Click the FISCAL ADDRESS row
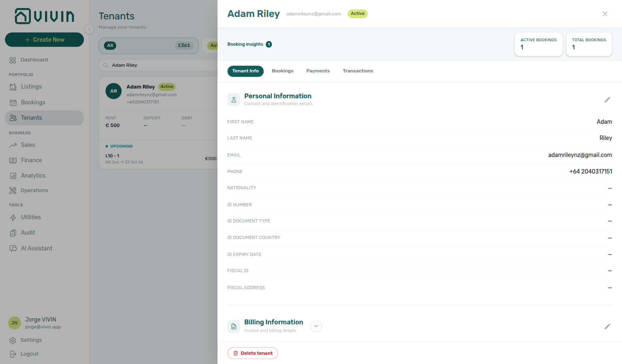 pos(420,288)
